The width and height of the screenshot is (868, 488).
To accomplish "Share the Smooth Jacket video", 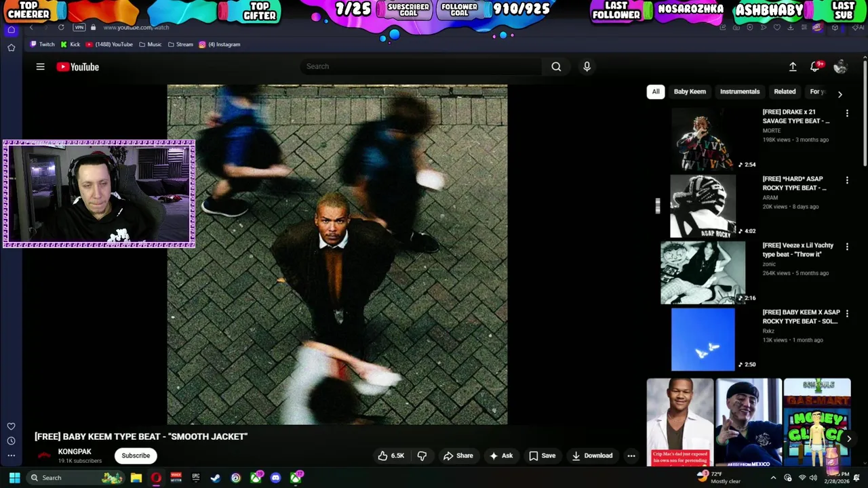I will 458,455.
